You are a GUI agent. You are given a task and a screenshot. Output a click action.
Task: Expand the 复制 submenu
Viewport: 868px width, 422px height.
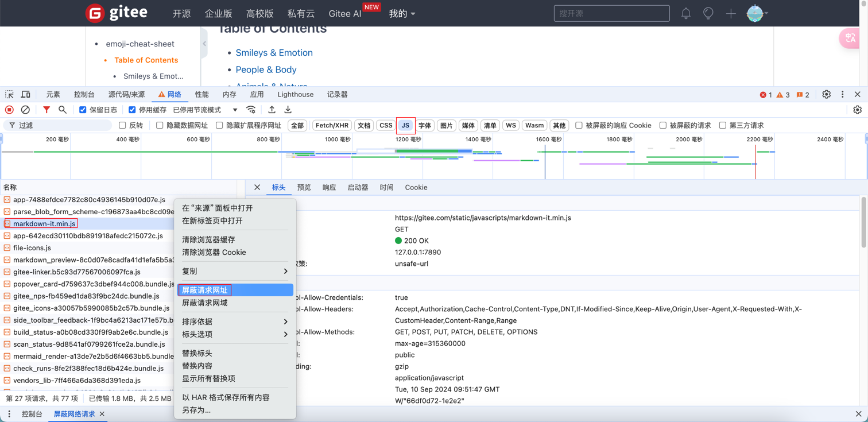pyautogui.click(x=235, y=271)
